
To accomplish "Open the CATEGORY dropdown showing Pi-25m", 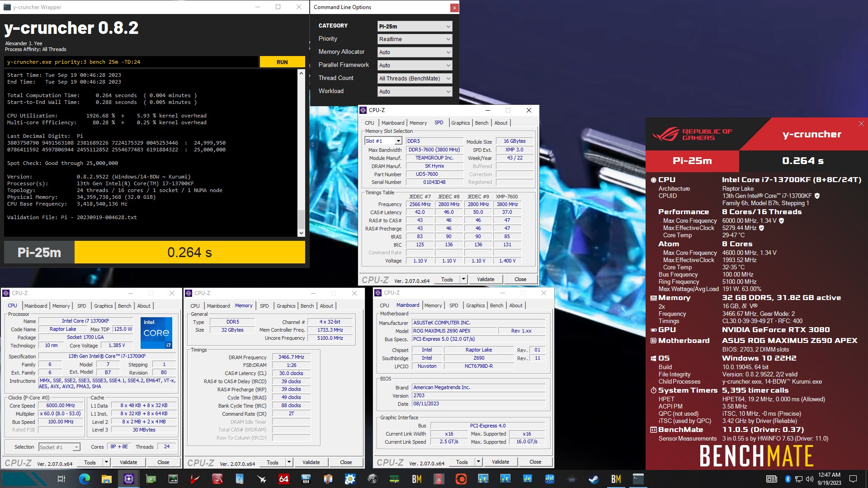I will 415,26.
